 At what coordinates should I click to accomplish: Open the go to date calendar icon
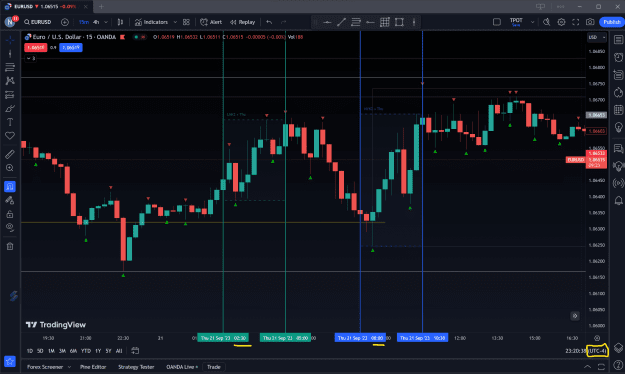pos(135,351)
